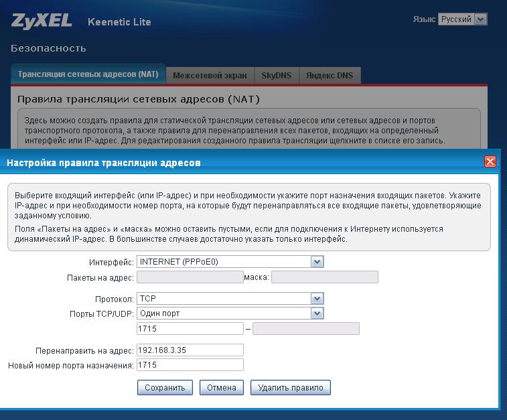
Task: Open the language selector dropdown
Action: tap(463, 19)
